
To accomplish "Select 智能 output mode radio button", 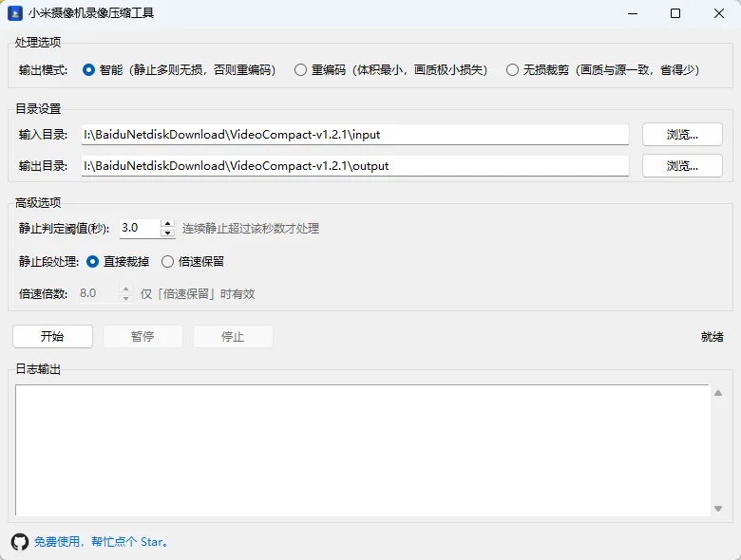I will (x=88, y=70).
